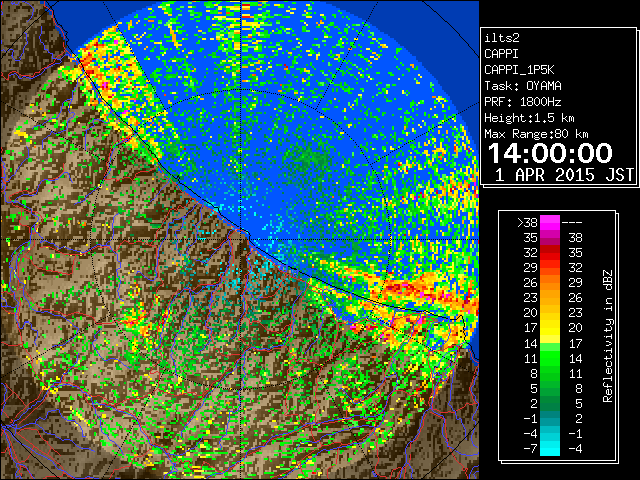Click the '-7' legend label
640x480 pixels.
pyautogui.click(x=530, y=449)
